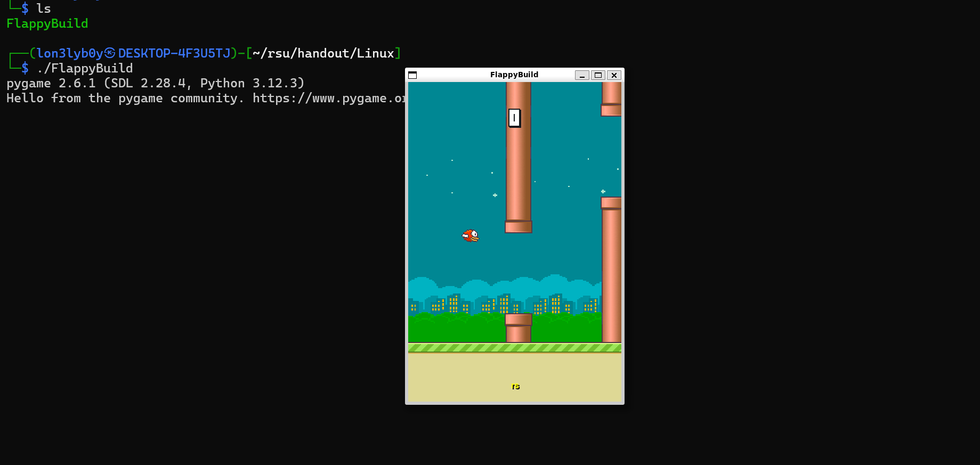The height and width of the screenshot is (465, 980).
Task: Click the Kali symbol in the terminal prompt
Action: pyautogui.click(x=110, y=53)
